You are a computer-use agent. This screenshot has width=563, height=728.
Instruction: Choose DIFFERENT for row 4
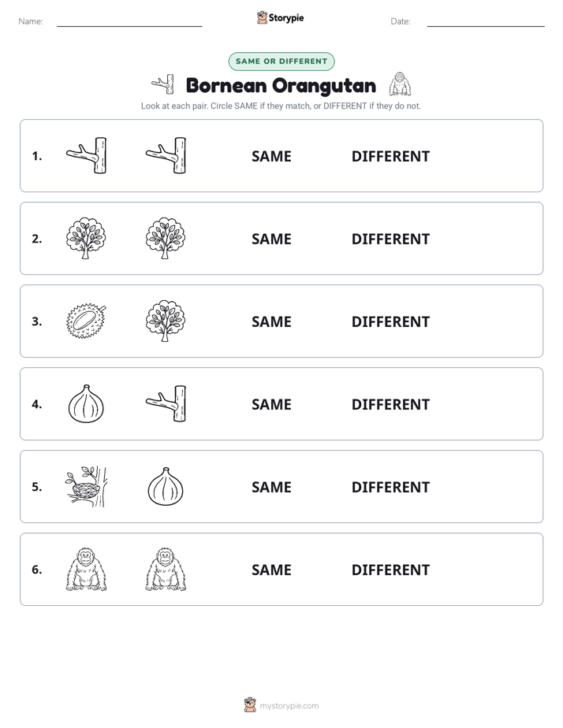390,404
